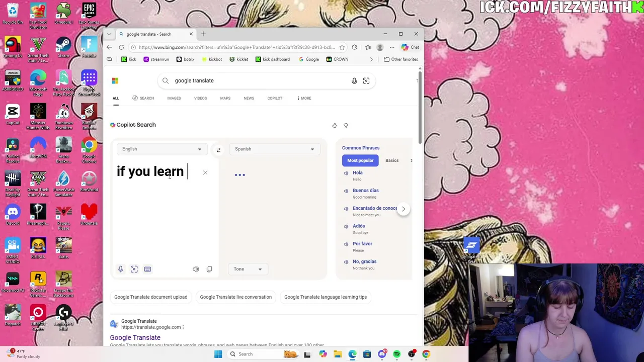Open the Google Translate result link
The width and height of the screenshot is (644, 362).
point(135,338)
